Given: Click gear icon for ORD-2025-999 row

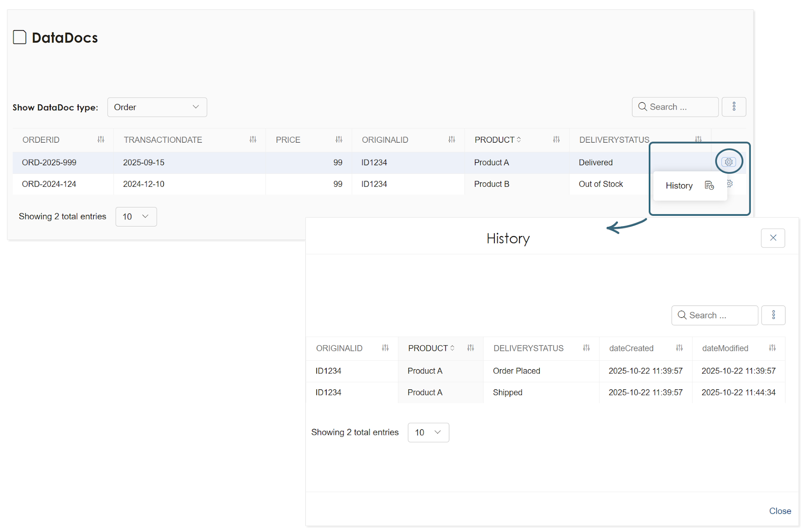Looking at the screenshot, I should pos(728,162).
